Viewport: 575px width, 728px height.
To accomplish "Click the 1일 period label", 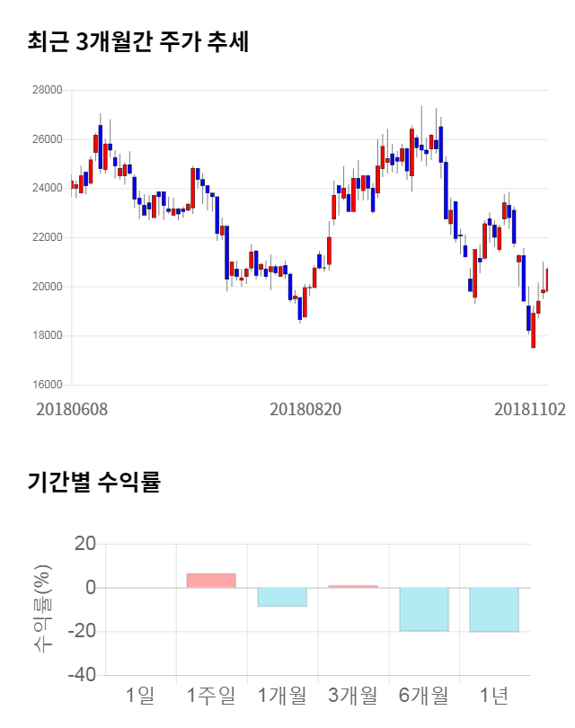I will coord(140,695).
